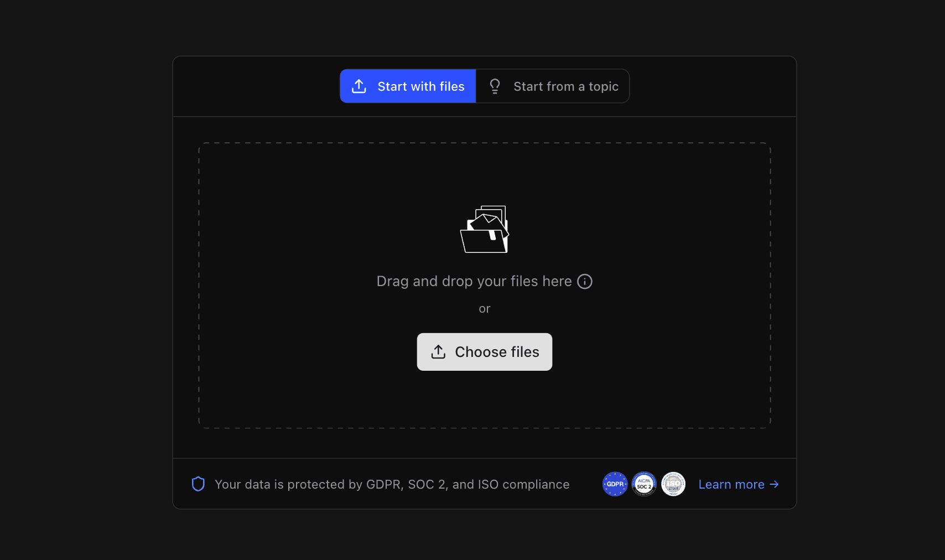Click the Choose files button
The height and width of the screenshot is (560, 945).
pos(484,352)
